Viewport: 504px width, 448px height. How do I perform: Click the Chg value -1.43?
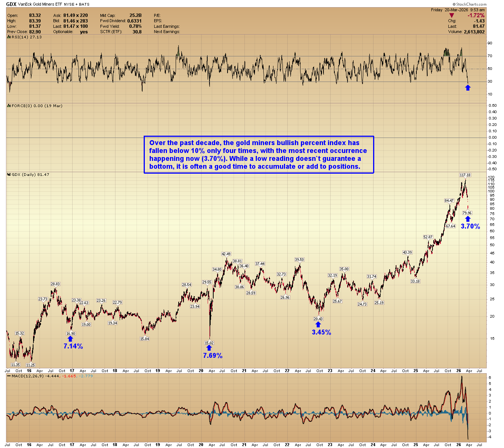pos(480,21)
